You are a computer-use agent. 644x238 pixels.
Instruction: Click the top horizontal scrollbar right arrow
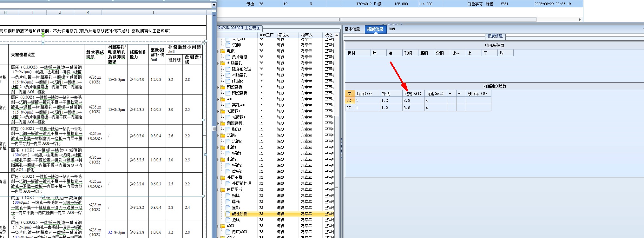[580, 20]
